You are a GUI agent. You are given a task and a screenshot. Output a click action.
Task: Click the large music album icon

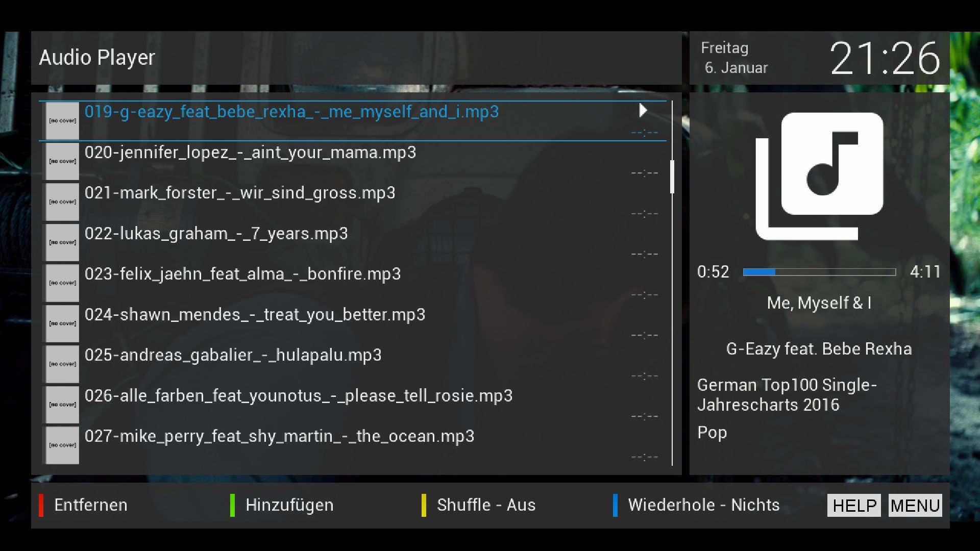819,176
